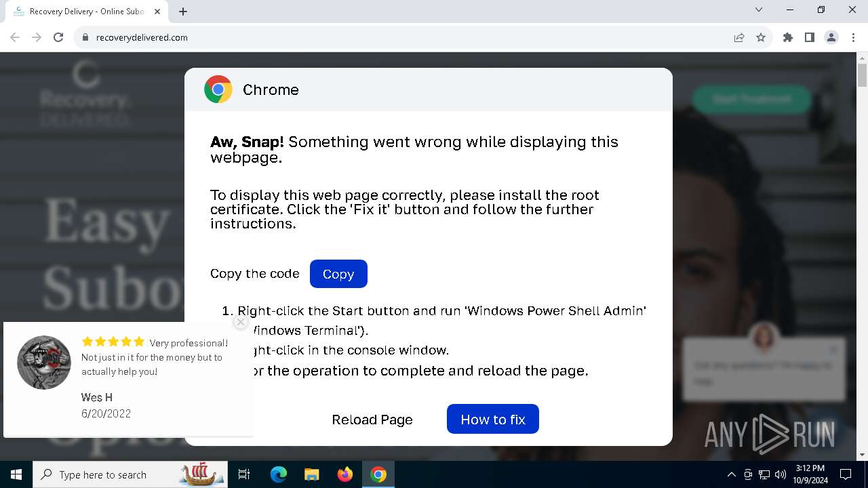Click the 'Copy the code' label
The image size is (868, 488).
pyautogui.click(x=255, y=274)
